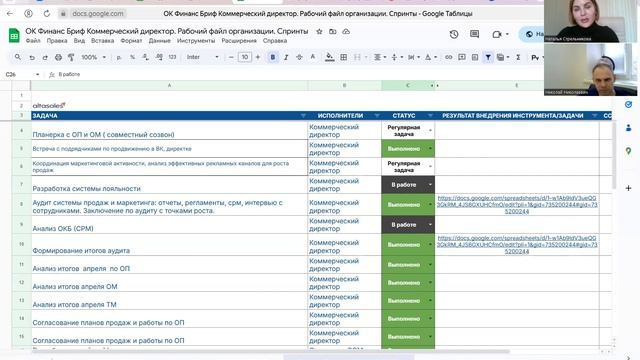640x360 pixels.
Task: Star the document
Action: (319, 31)
